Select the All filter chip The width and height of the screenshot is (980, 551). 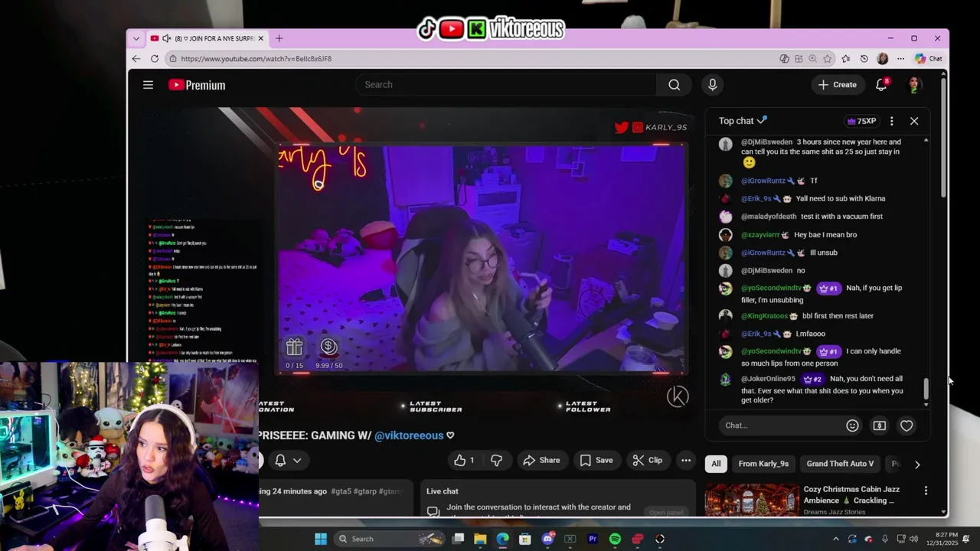(716, 464)
